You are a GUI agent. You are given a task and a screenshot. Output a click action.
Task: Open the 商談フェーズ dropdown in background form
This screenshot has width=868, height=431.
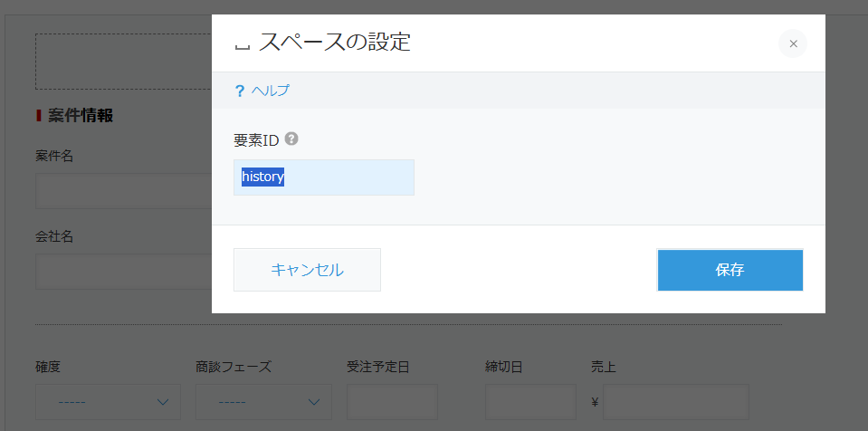263,402
